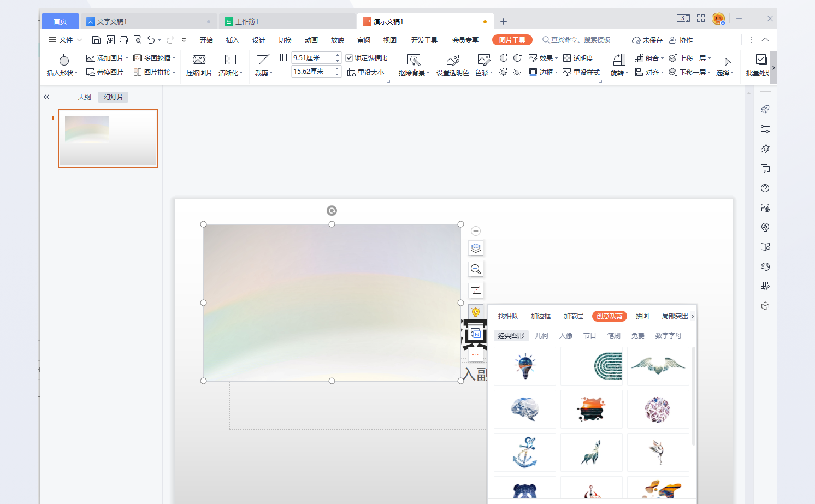This screenshot has width=815, height=504.
Task: Select the lightbulb shape crop template
Action: pos(525,366)
